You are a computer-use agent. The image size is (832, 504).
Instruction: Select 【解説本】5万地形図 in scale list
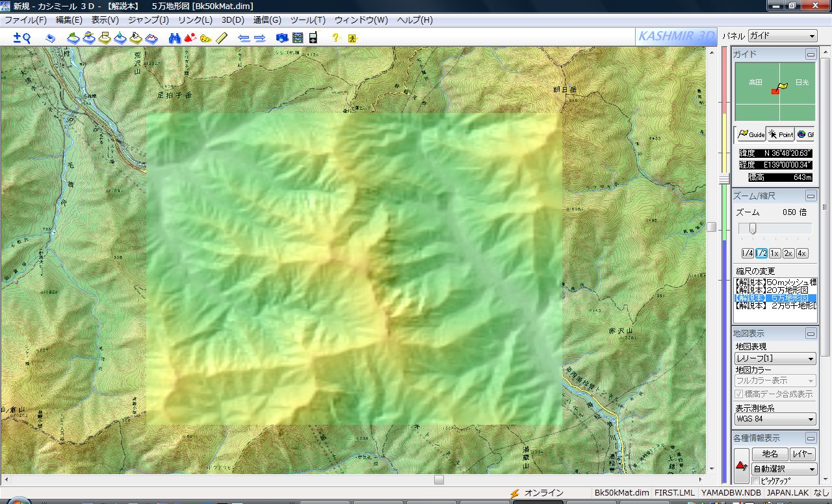[775, 297]
